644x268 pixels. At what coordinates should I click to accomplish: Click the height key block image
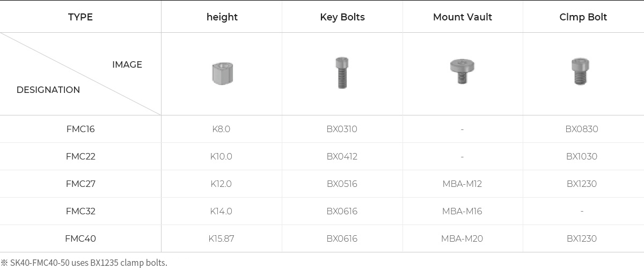click(x=222, y=74)
